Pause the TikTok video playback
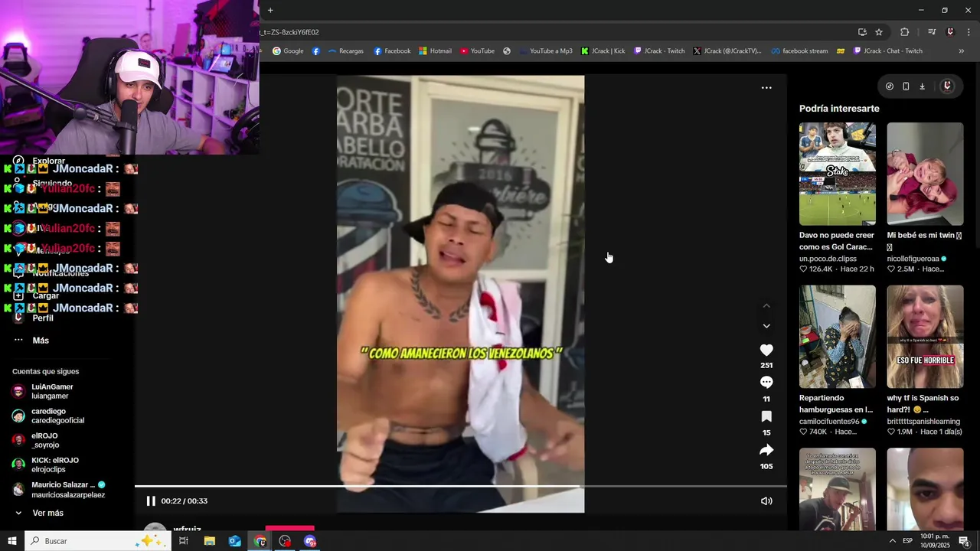The height and width of the screenshot is (551, 980). (151, 501)
